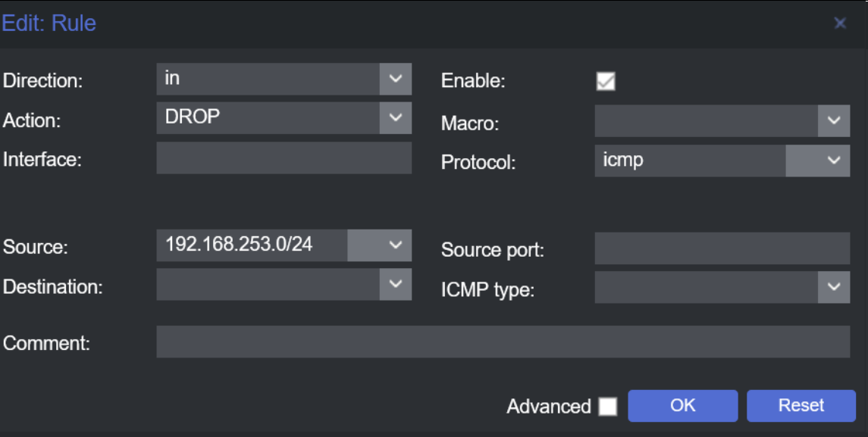Screen dimensions: 868x437
Task: Open the Macro dropdown arrow
Action: click(834, 121)
